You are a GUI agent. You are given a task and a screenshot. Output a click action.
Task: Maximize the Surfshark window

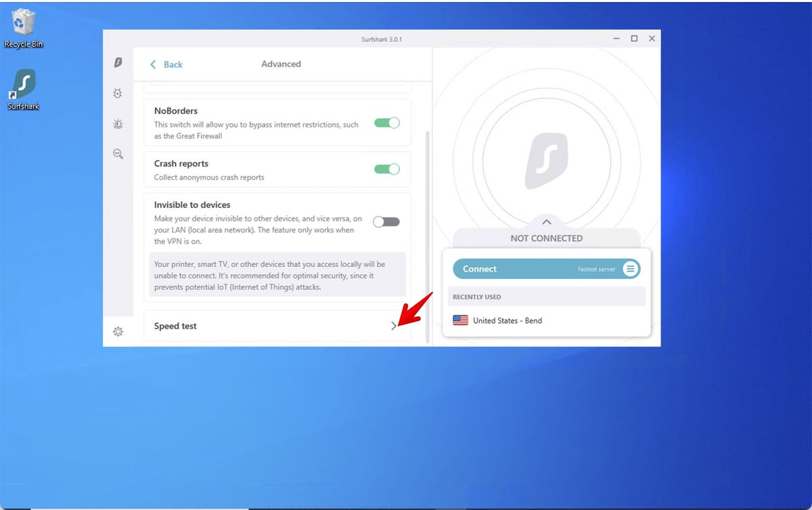[634, 39]
